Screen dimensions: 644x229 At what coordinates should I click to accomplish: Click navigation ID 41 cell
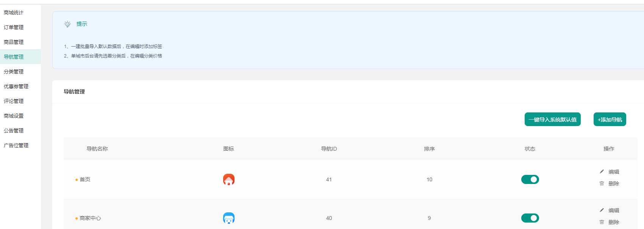tap(329, 179)
